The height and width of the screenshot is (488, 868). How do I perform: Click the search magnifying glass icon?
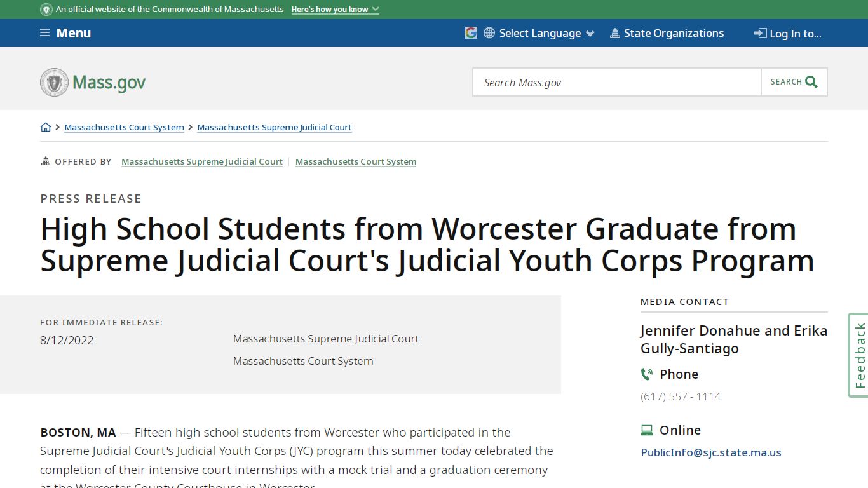[811, 82]
